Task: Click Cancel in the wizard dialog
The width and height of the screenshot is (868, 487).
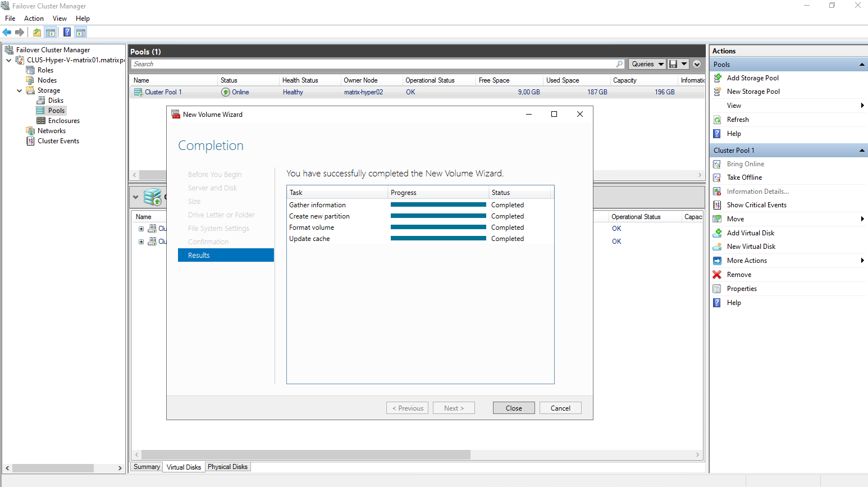Action: 560,408
